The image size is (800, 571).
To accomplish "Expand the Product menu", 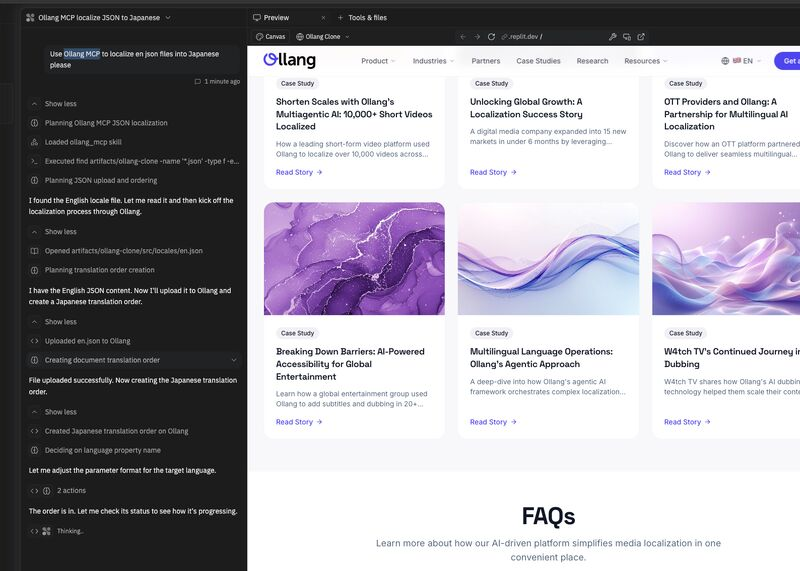I will click(x=378, y=61).
